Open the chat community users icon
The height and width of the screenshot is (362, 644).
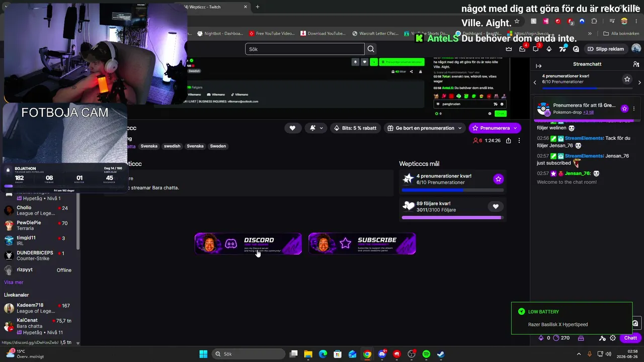(x=636, y=64)
